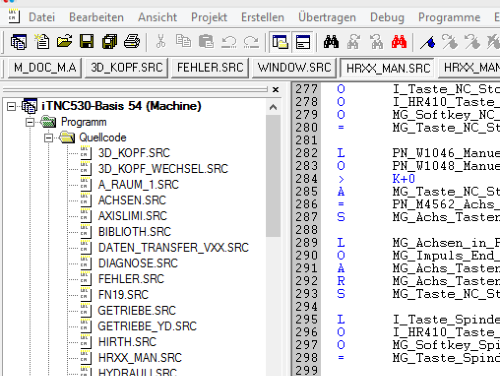
Task: Open DIAGNOSE.SRC in the tree
Action: pos(138,263)
